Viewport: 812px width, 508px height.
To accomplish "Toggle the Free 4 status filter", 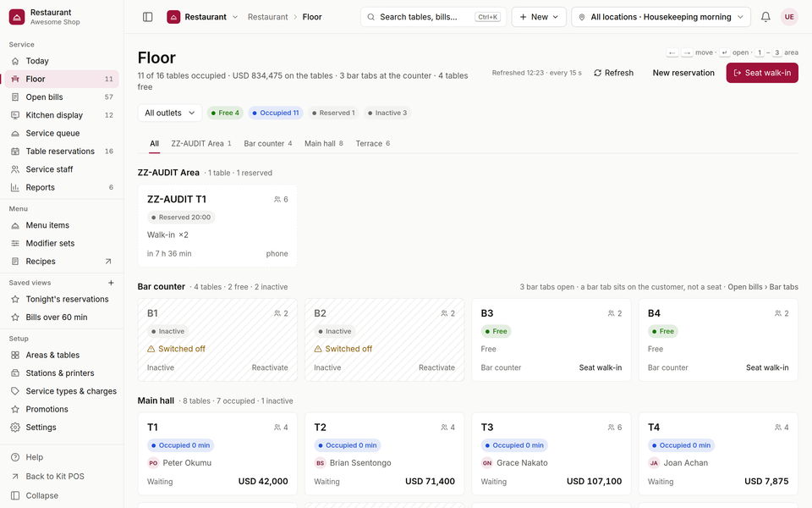I will coord(225,113).
